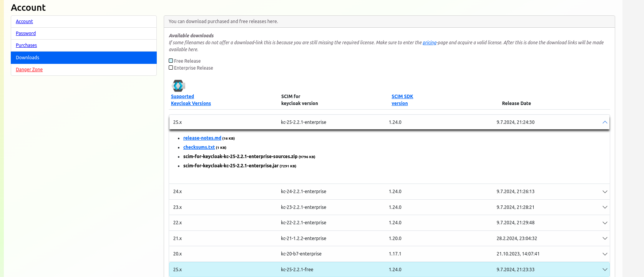Download release-notes.md file
This screenshot has height=277, width=644.
(x=202, y=138)
